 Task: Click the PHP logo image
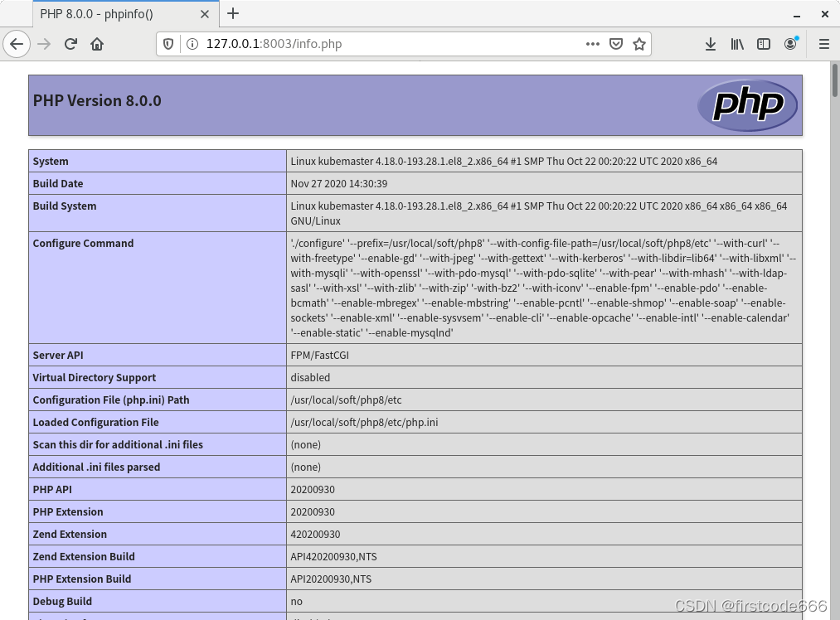pyautogui.click(x=747, y=105)
